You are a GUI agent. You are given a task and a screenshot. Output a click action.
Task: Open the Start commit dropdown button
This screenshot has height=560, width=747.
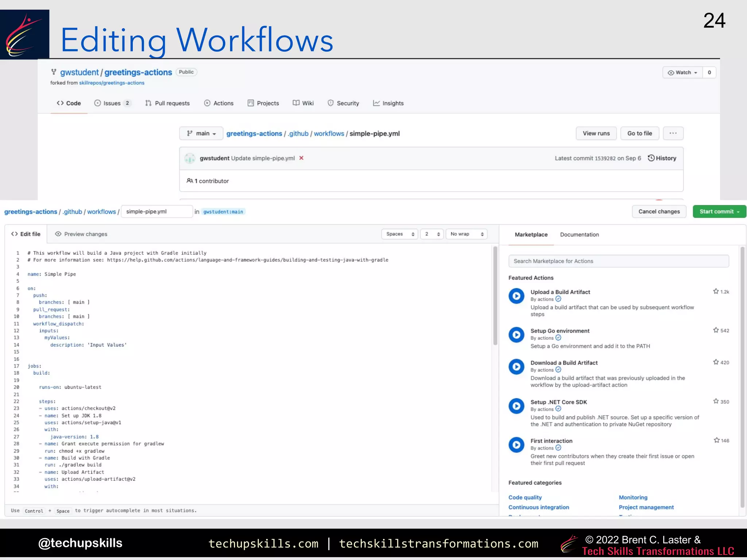(719, 211)
